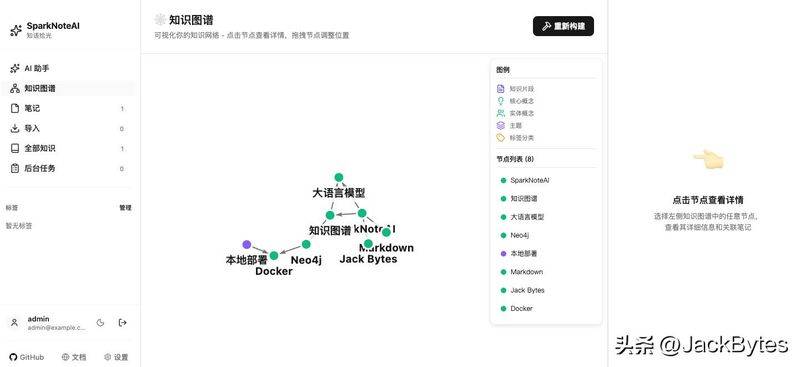The height and width of the screenshot is (367, 800).
Task: Select 知识图谱 in the node list
Action: (x=546, y=199)
